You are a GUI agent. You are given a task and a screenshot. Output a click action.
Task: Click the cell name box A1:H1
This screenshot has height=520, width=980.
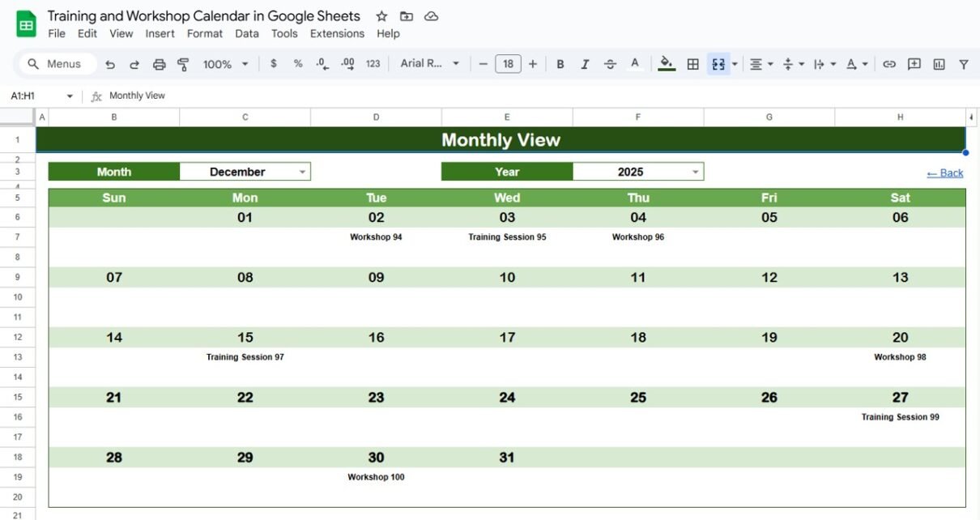pyautogui.click(x=40, y=96)
